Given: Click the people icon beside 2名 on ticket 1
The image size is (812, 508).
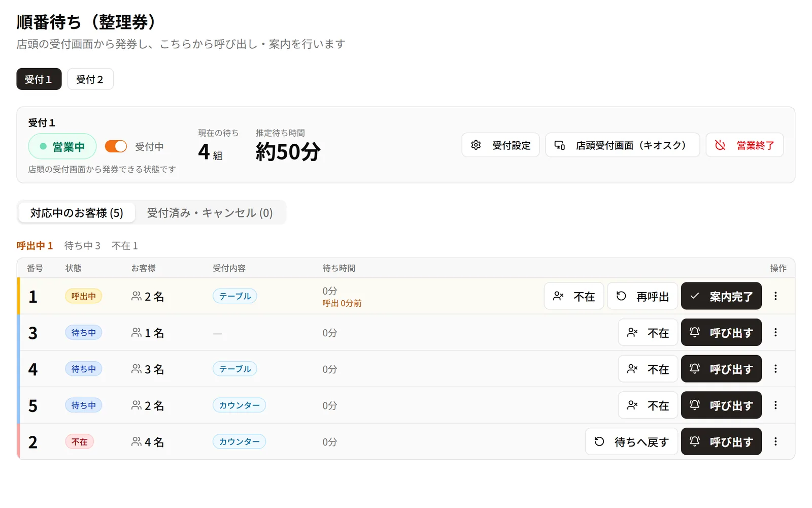Looking at the screenshot, I should 136,296.
